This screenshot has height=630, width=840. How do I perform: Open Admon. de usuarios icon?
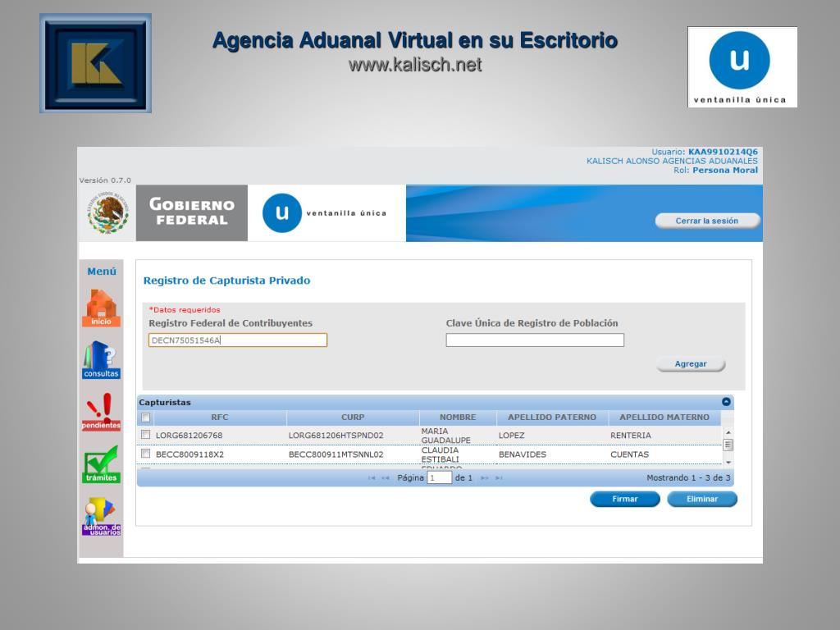pos(101,517)
